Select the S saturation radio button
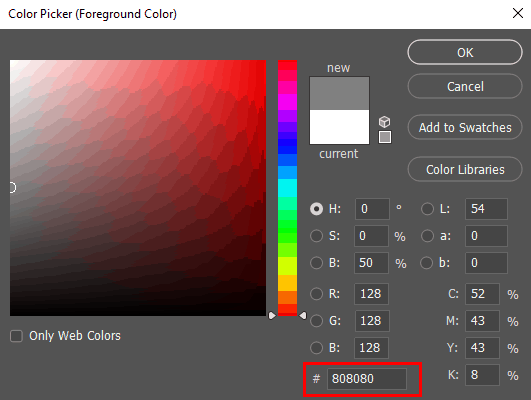Viewport: 531px width, 400px height. click(317, 236)
